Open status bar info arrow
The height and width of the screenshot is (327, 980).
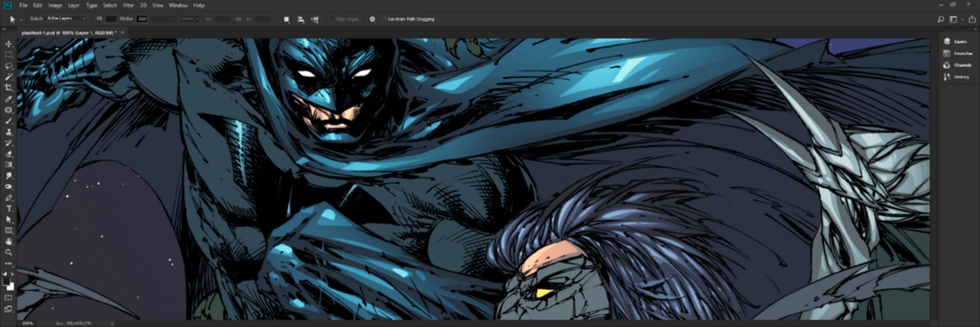[x=112, y=323]
